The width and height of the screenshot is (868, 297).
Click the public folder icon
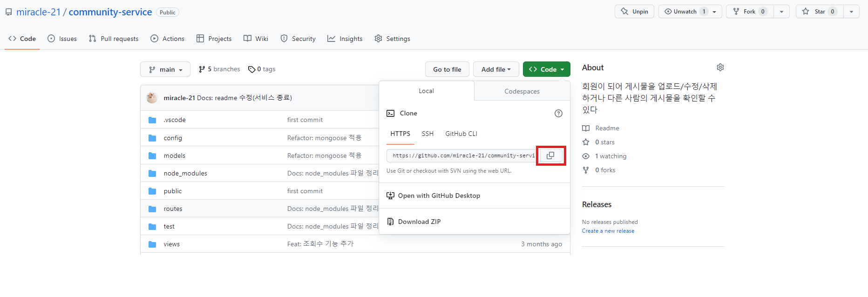click(x=152, y=191)
